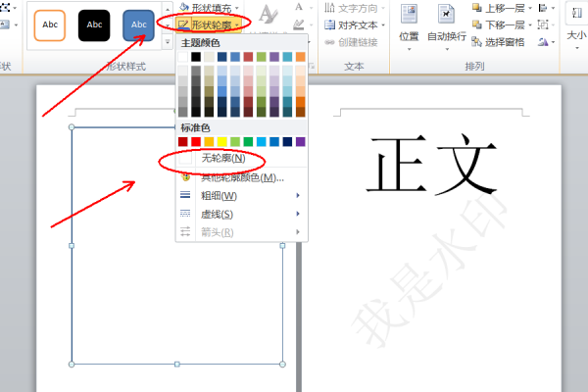This screenshot has width=588, height=392.
Task: Click the text fill A icon
Action: (299, 7)
